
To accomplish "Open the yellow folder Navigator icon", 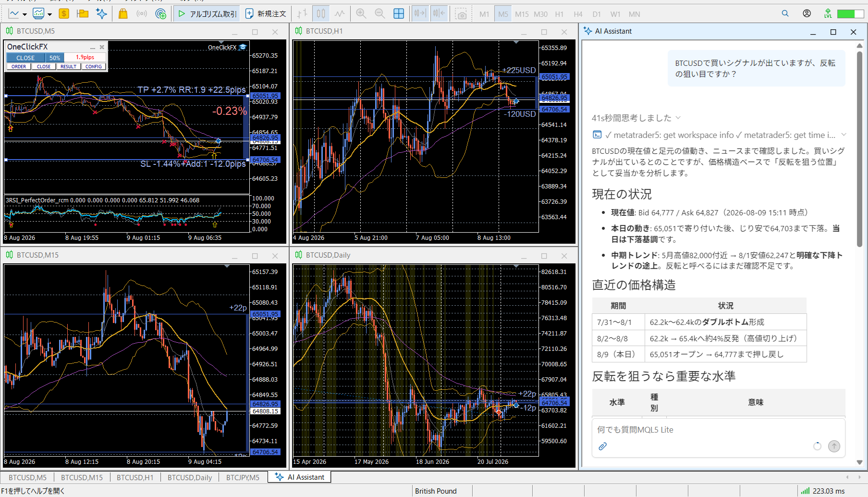I will (x=83, y=14).
